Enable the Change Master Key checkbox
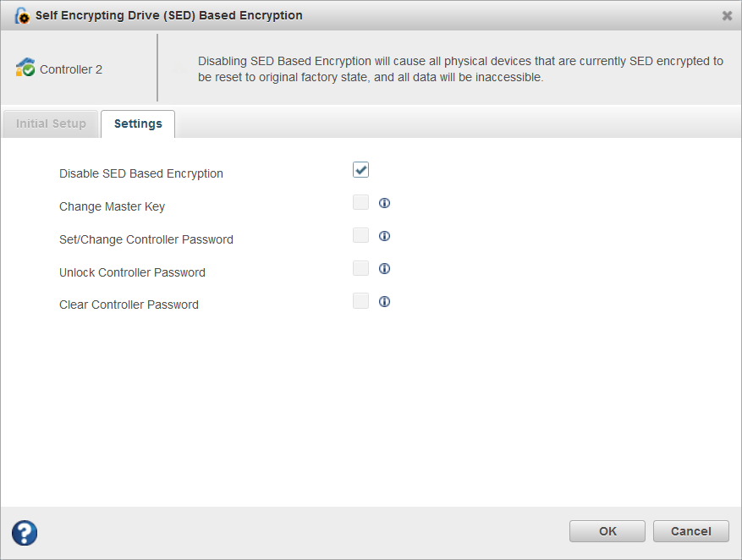742x560 pixels. (360, 202)
